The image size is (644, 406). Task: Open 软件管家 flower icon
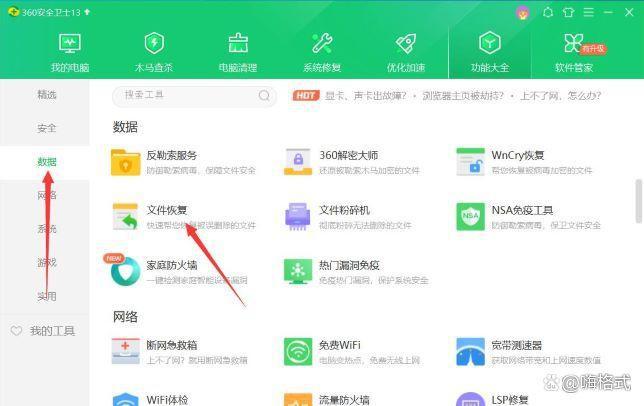tap(573, 43)
